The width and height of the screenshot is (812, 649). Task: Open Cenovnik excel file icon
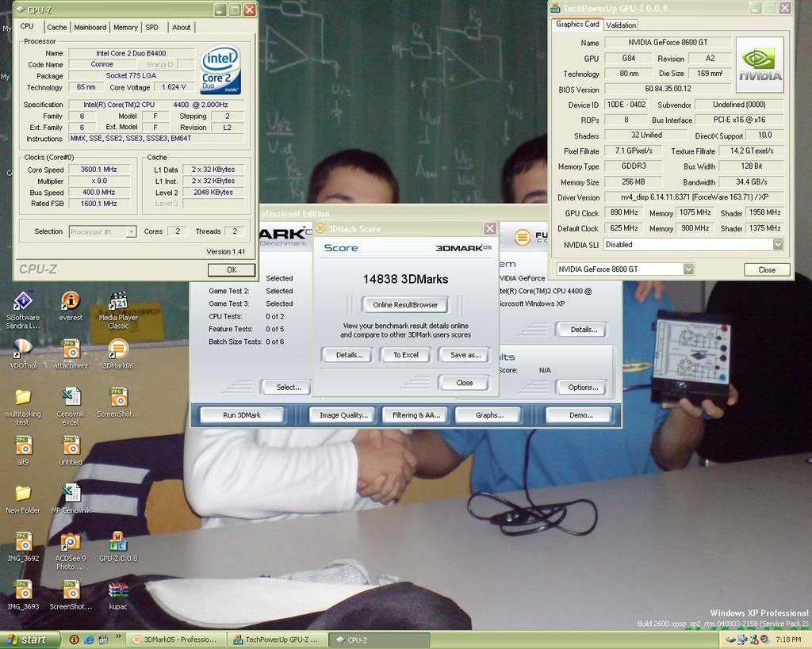pos(71,407)
